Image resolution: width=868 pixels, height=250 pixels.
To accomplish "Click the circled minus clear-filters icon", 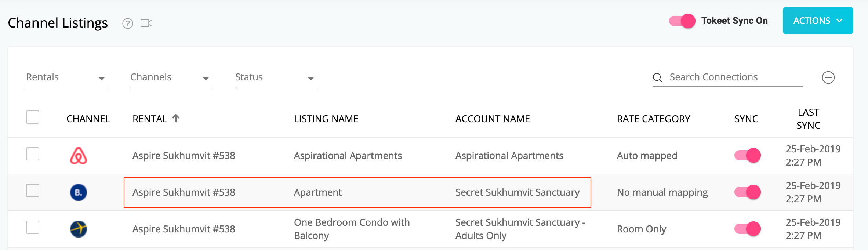I will click(828, 77).
